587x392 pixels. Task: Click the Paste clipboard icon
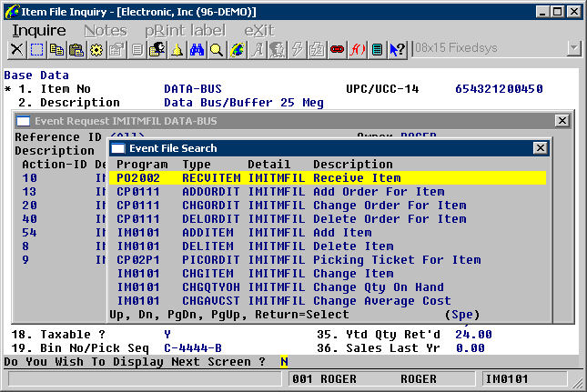[76, 50]
